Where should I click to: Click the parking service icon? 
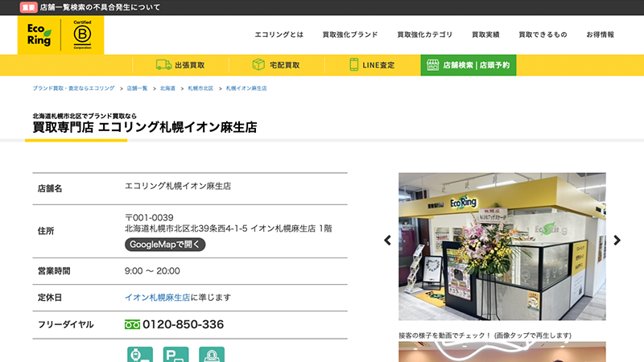175,354
